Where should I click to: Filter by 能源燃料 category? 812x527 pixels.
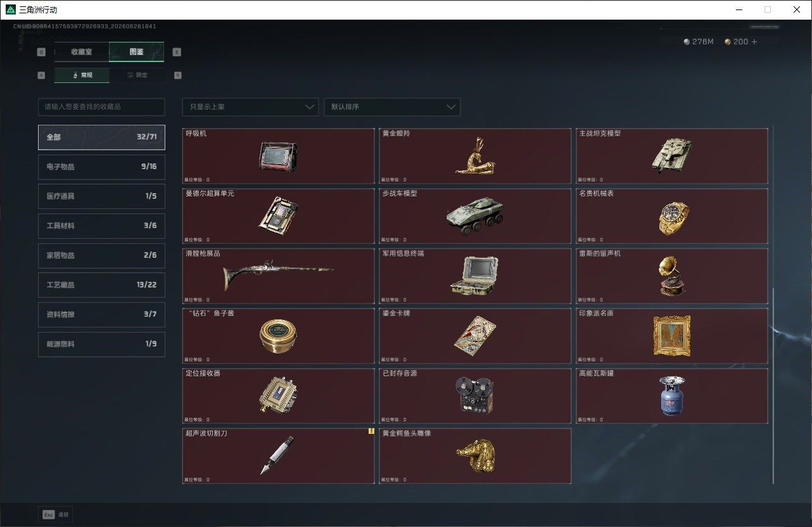[101, 344]
